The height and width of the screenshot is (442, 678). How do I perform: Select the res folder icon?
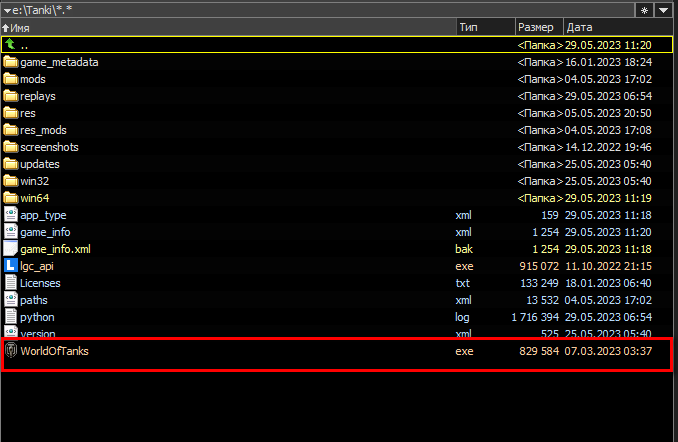10,113
